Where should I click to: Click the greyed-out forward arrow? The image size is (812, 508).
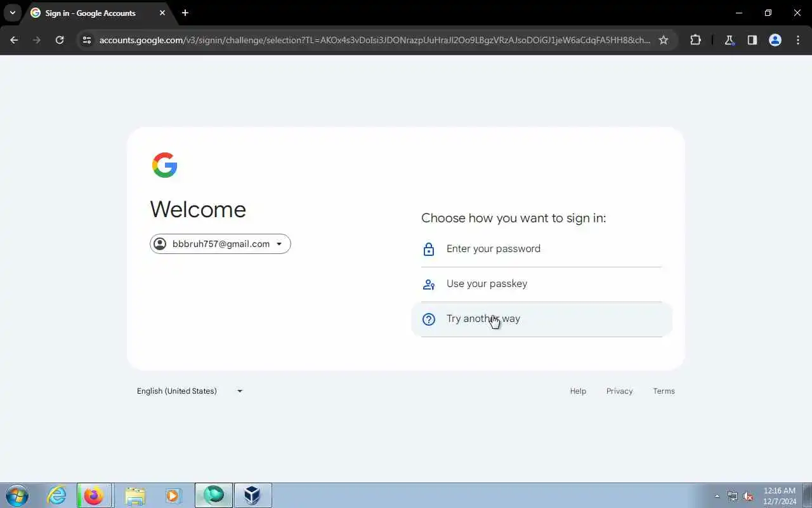[x=37, y=40]
